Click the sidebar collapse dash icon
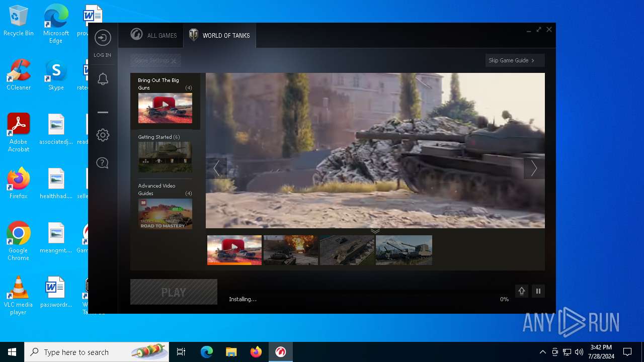 [103, 112]
